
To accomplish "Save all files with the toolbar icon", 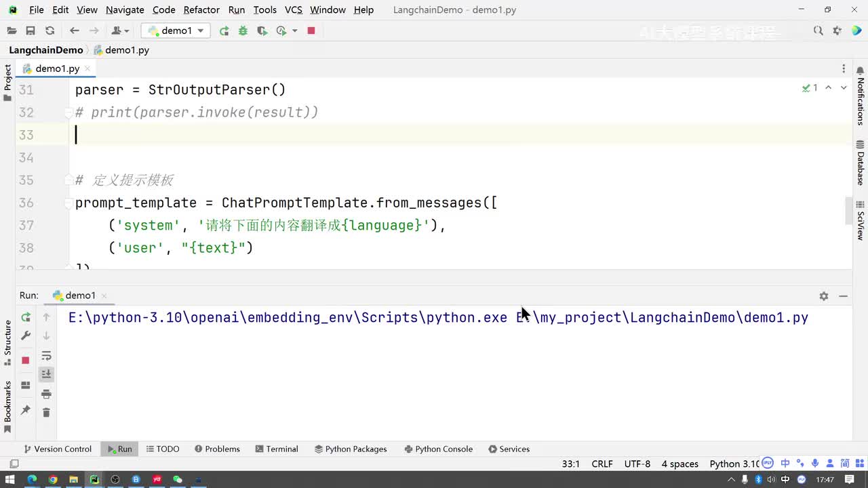I will 31,30.
